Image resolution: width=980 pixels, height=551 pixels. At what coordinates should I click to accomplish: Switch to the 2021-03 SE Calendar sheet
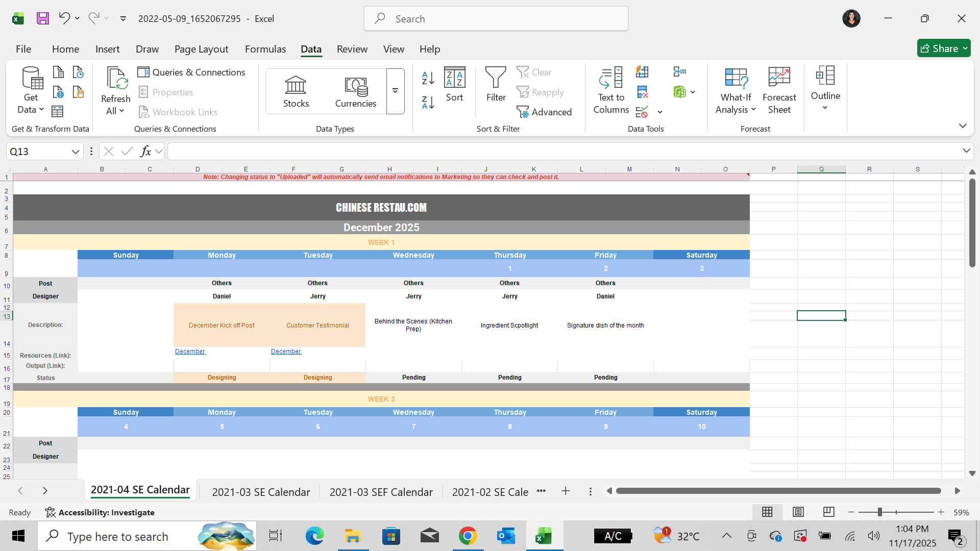click(x=261, y=492)
